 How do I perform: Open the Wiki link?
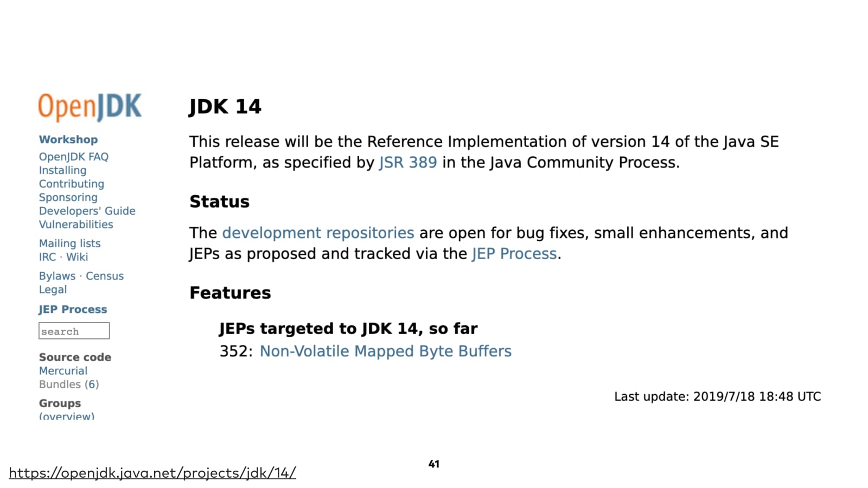77,257
